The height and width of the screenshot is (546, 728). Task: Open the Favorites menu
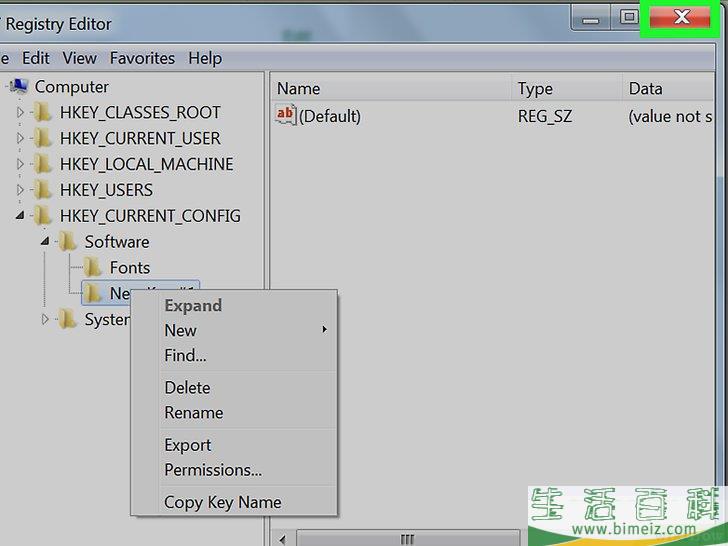pyautogui.click(x=142, y=58)
